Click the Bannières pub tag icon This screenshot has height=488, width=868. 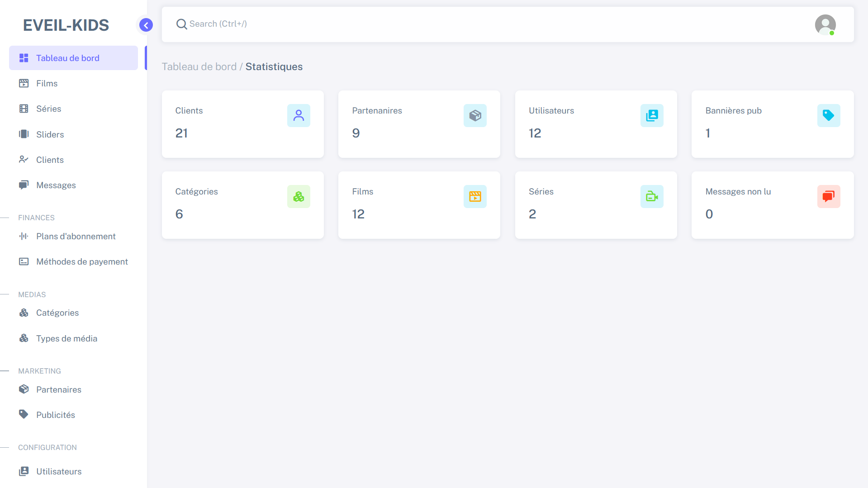coord(828,115)
